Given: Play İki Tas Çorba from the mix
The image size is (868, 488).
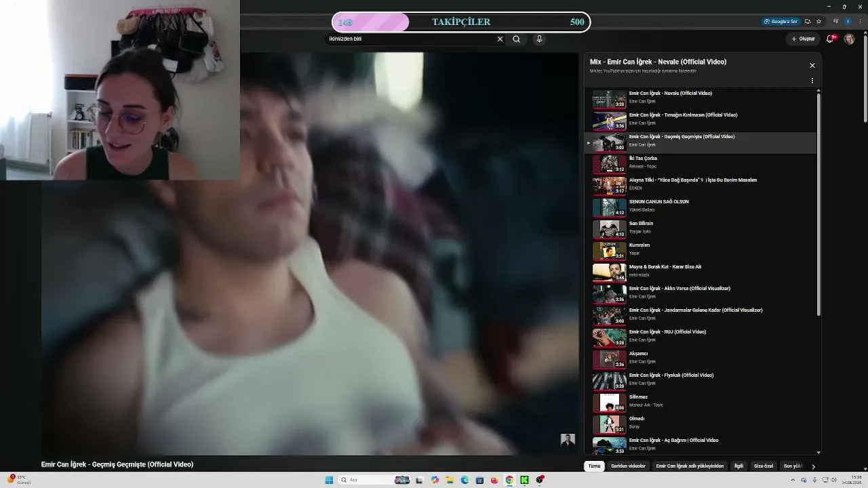Looking at the screenshot, I should tap(701, 164).
